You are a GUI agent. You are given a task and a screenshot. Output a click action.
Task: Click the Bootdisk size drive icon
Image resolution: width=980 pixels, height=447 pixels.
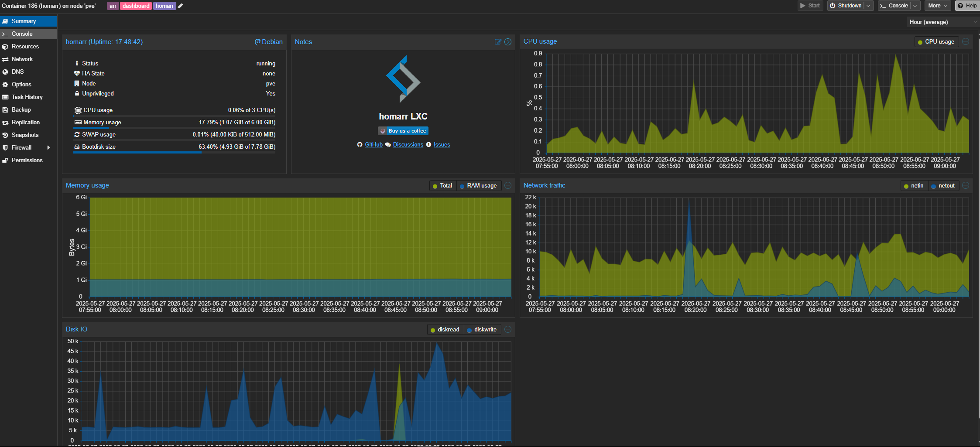point(77,147)
